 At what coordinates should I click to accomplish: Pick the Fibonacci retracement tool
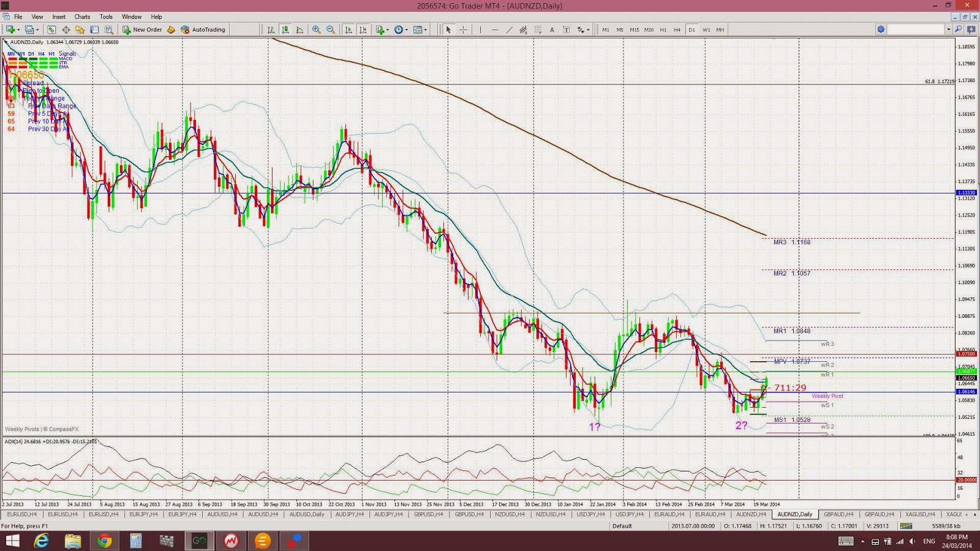tap(537, 29)
